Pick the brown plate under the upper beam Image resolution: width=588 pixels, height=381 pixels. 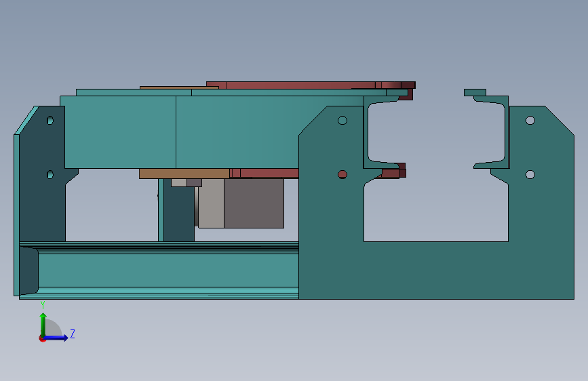[x=184, y=174]
